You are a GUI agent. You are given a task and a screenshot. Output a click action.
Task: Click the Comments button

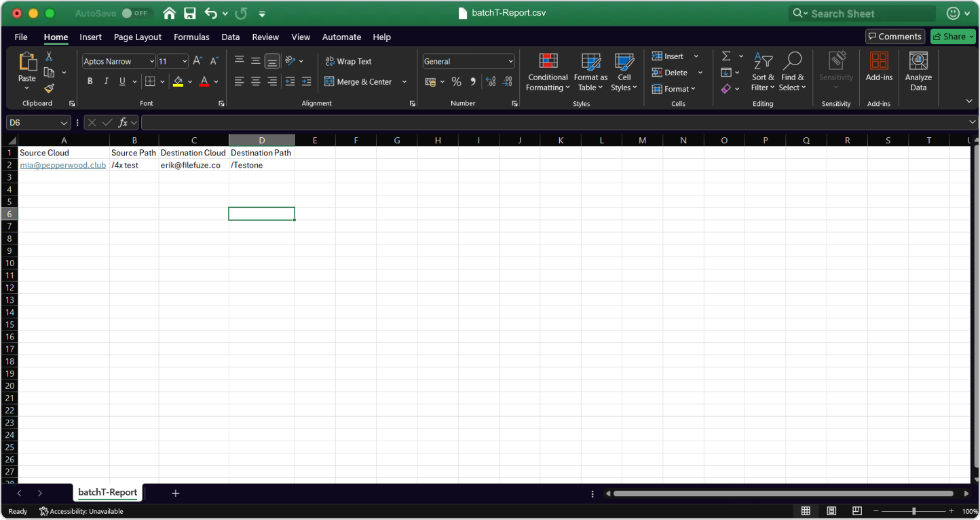point(895,37)
